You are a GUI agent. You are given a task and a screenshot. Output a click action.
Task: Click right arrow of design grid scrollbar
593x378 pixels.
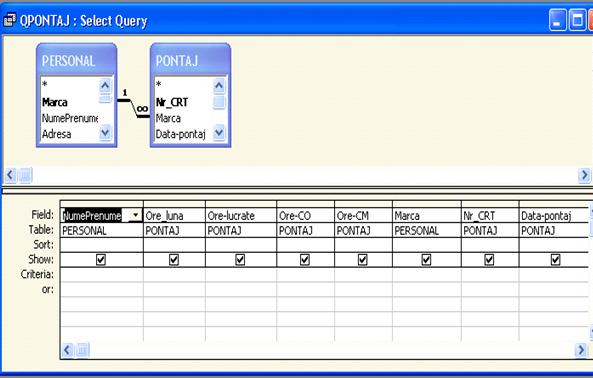click(581, 350)
